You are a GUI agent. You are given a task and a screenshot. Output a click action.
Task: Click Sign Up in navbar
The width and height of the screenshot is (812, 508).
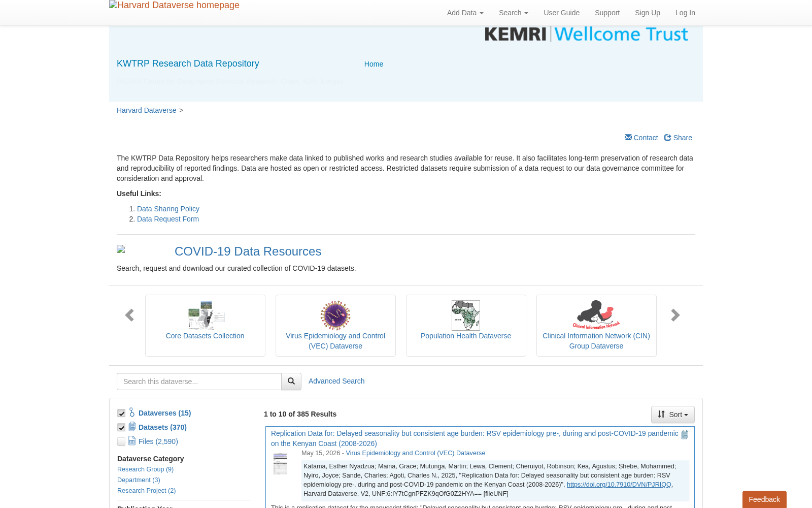[647, 13]
